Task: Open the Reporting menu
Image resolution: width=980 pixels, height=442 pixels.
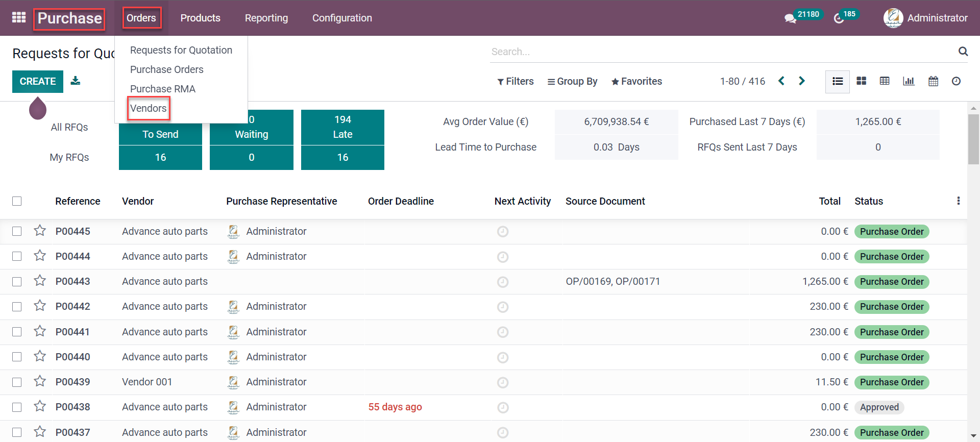Action: tap(266, 18)
